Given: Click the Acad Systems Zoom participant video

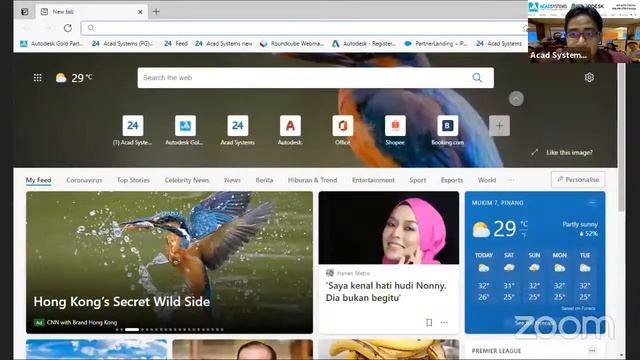Looking at the screenshot, I should tap(584, 31).
